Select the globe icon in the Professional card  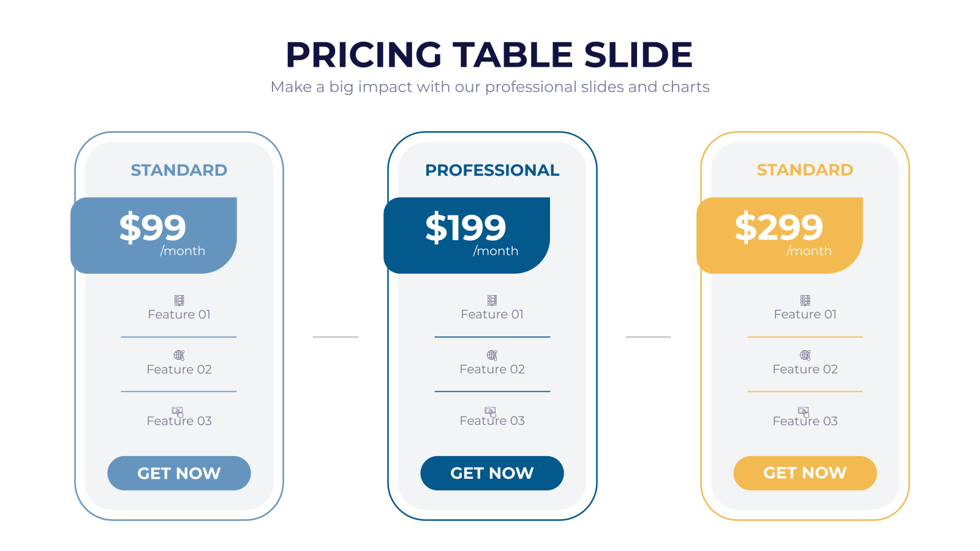(x=492, y=355)
